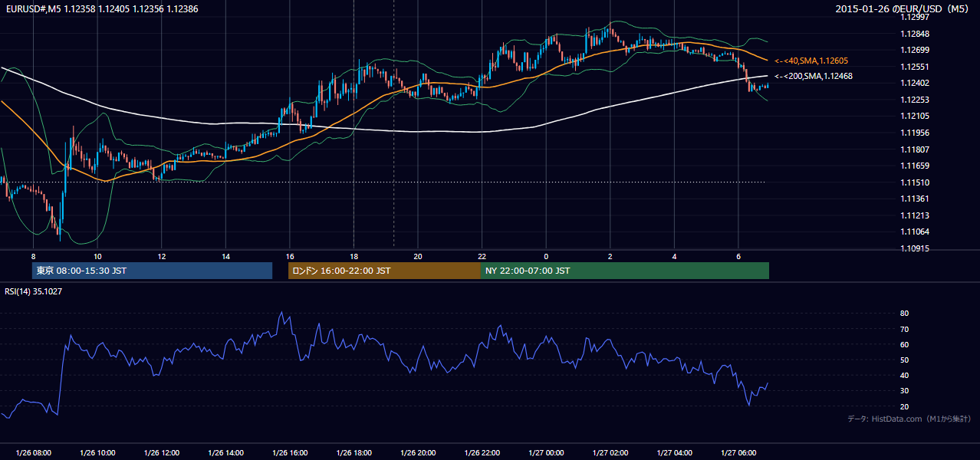Click the 1/26 18:00 time label
Screen dimensions: 980x460
pos(354,453)
